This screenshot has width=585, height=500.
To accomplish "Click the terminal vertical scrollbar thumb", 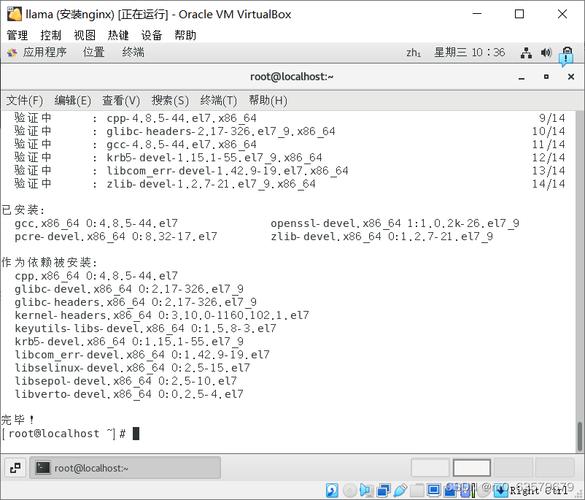I will pyautogui.click(x=579, y=436).
